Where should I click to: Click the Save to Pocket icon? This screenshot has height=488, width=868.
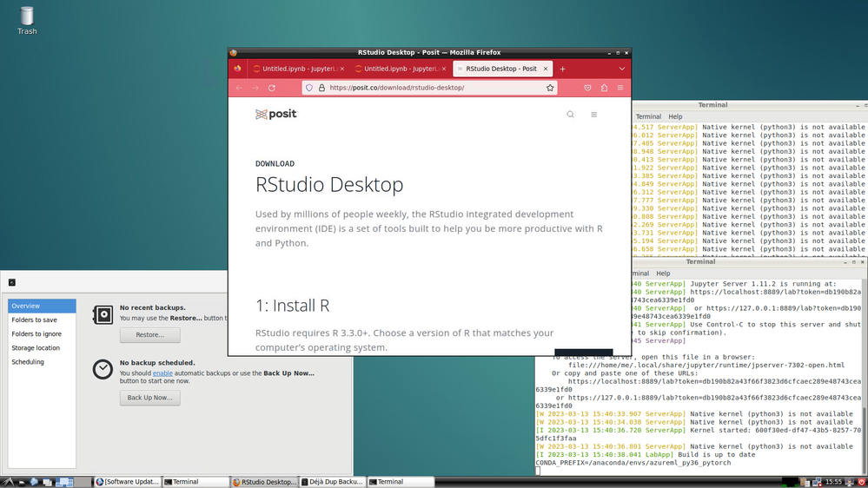point(587,88)
